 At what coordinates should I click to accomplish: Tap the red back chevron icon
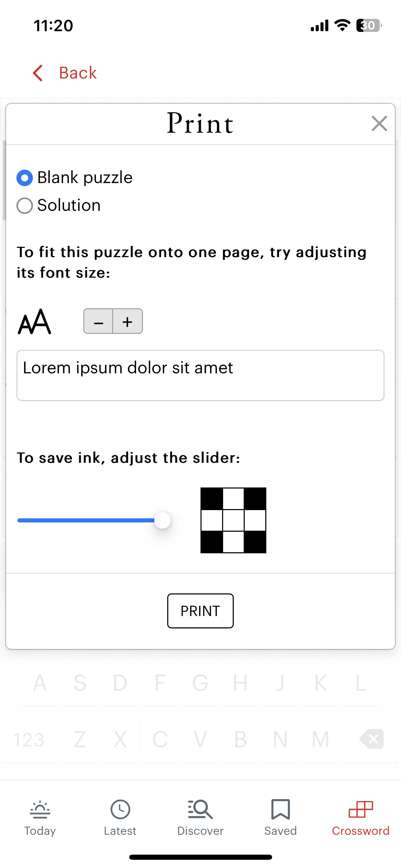(38, 73)
